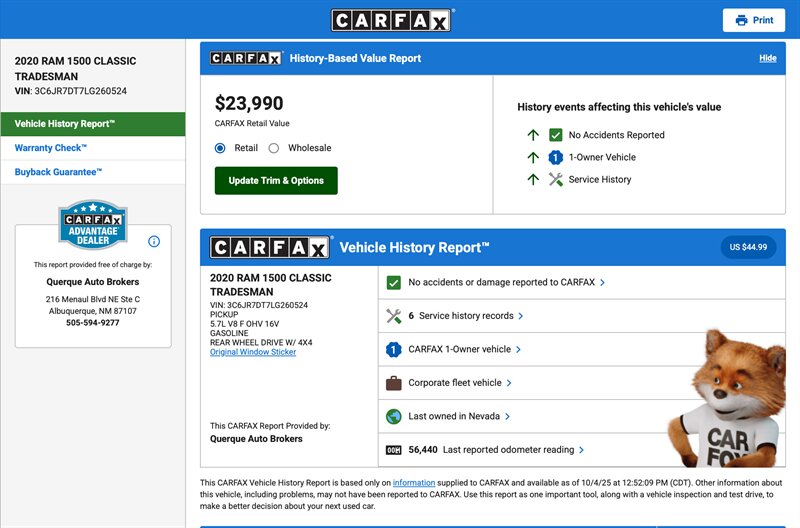Screen dimensions: 800x528
Task: Open the Buyback Guarantee tab
Action: pyautogui.click(x=58, y=172)
